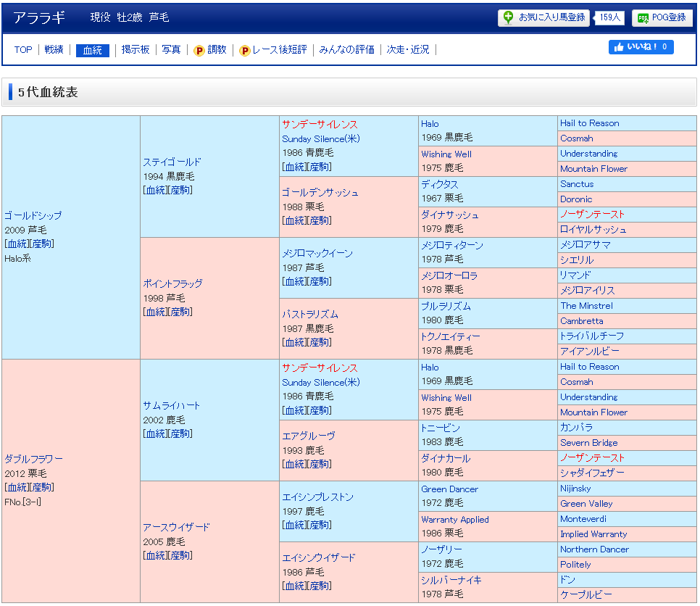Open ディクタス link
The image size is (700, 606).
click(x=440, y=184)
